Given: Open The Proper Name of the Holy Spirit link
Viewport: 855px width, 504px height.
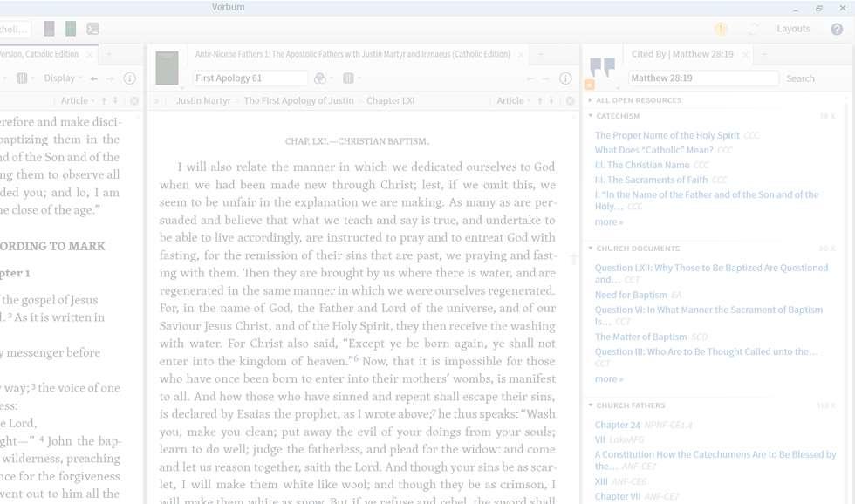Looking at the screenshot, I should 667,135.
